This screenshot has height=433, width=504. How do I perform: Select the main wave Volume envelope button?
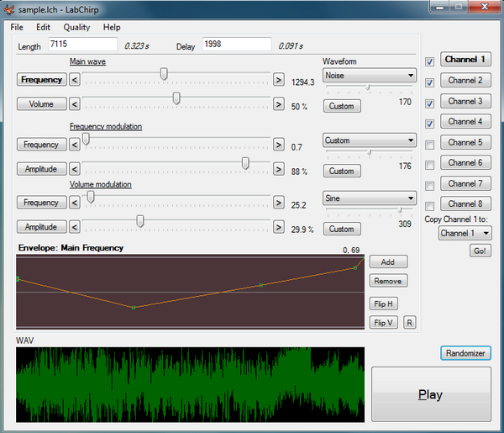(x=42, y=104)
